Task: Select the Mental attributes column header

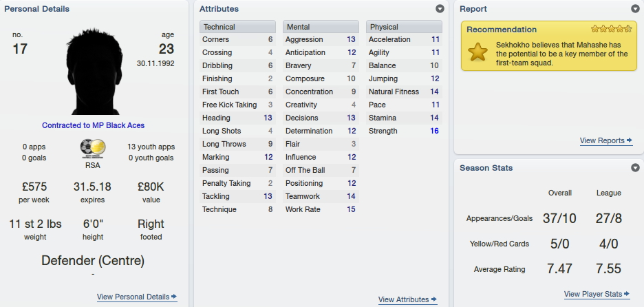Action: pos(321,27)
